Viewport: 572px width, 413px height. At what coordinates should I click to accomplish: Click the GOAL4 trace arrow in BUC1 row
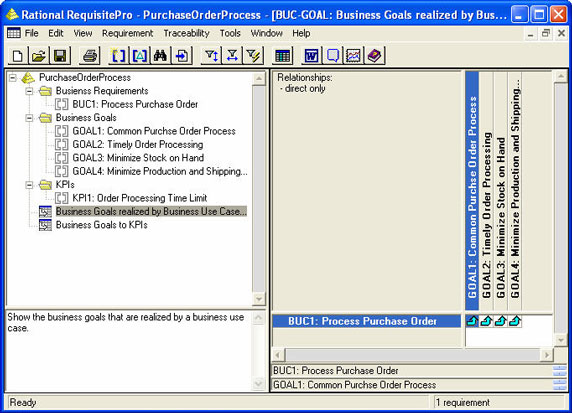(515, 321)
